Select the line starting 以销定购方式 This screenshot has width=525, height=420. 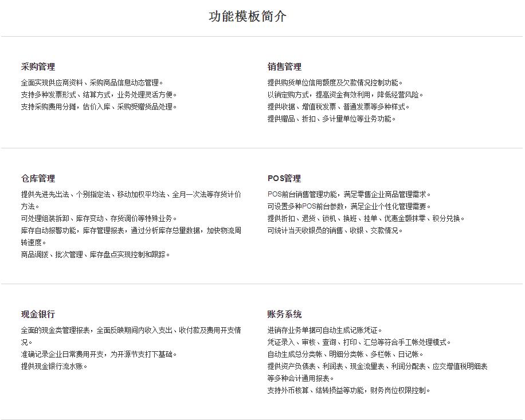click(x=346, y=95)
